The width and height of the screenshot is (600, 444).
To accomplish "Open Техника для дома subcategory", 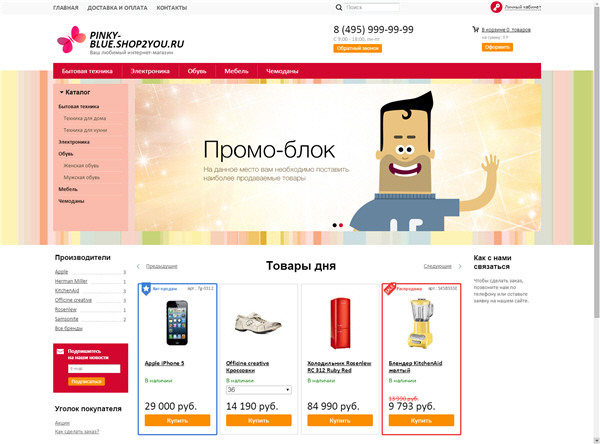I will (x=85, y=118).
